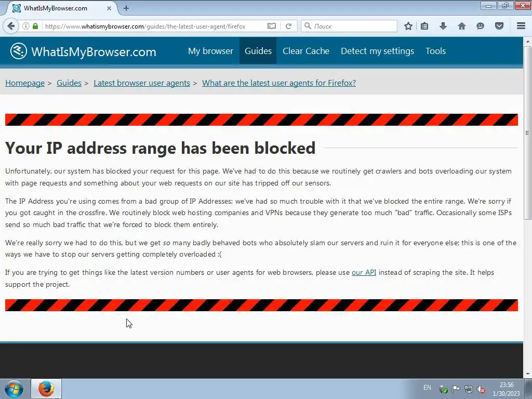Open the security shield tray icon
Screen dimensions: 532x399
[x=443, y=389]
